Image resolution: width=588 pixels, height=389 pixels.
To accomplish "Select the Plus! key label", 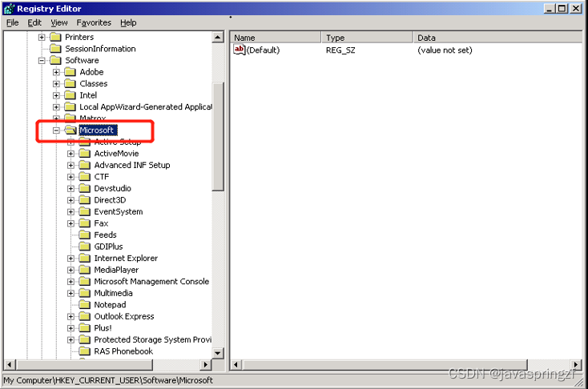I will [103, 328].
